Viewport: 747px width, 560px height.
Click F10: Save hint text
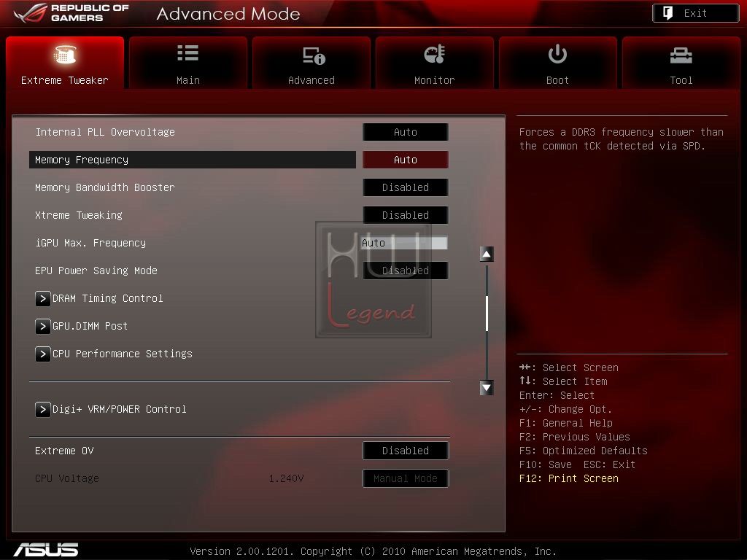pyautogui.click(x=546, y=464)
